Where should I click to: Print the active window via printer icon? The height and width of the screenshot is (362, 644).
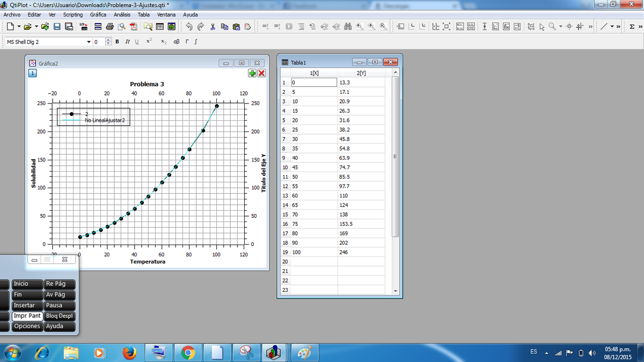(x=110, y=26)
